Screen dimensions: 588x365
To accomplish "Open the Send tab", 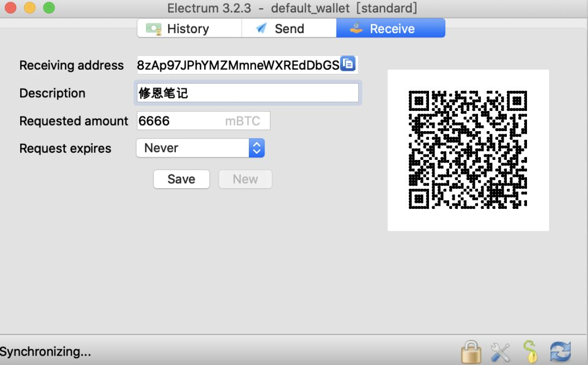I will [x=289, y=28].
